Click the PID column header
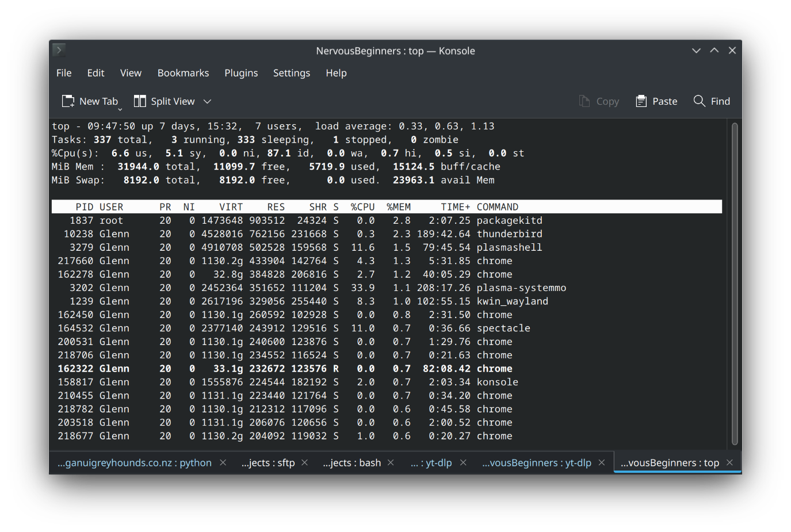The width and height of the screenshot is (791, 532). [x=84, y=207]
